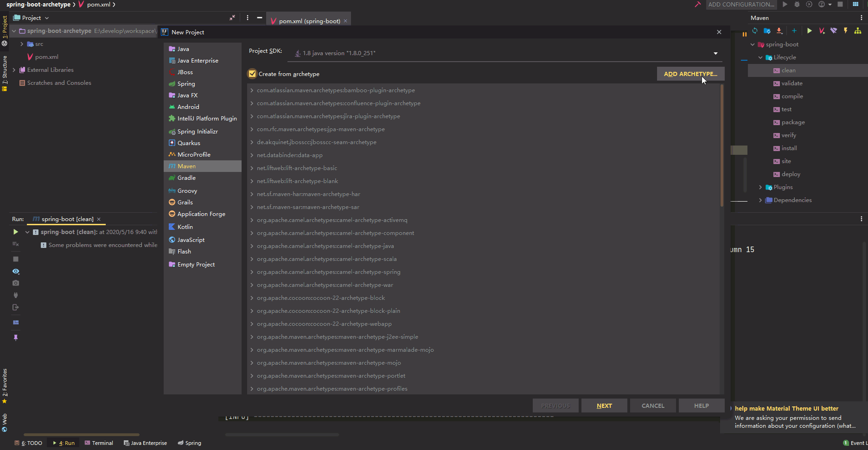Click Download Sources orange arrow icon in Maven
The image size is (868, 450).
click(779, 31)
